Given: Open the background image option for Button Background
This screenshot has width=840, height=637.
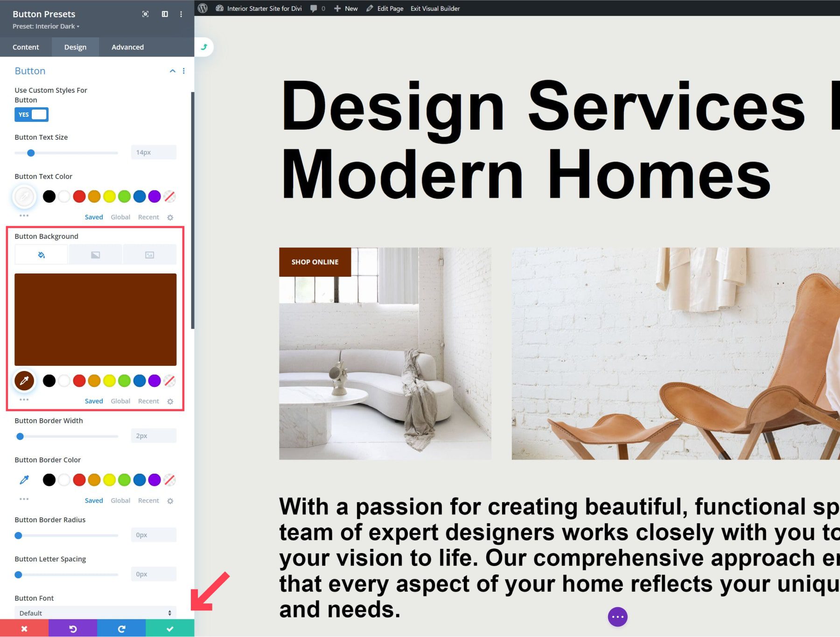Looking at the screenshot, I should point(149,254).
